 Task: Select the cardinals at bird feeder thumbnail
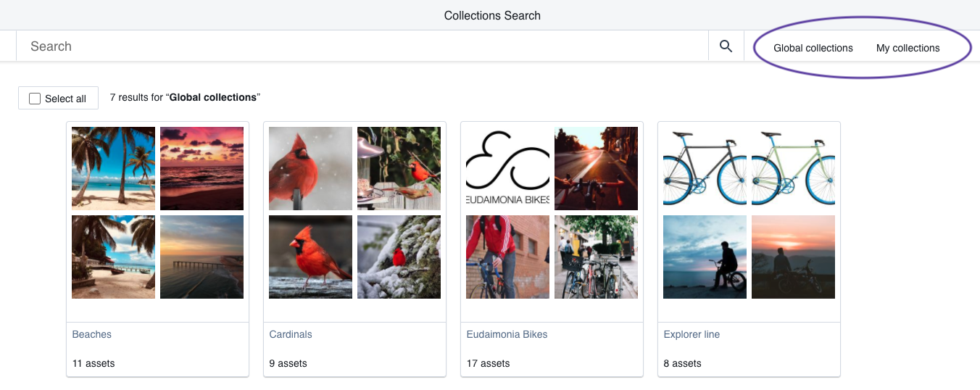(399, 169)
